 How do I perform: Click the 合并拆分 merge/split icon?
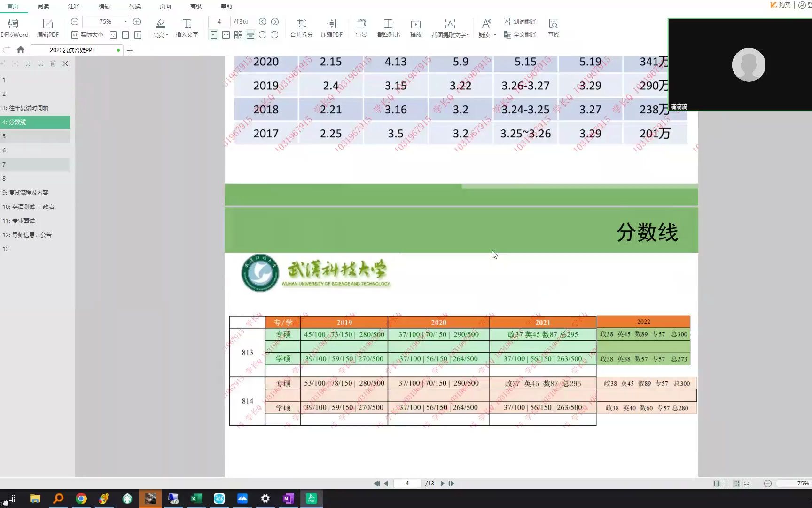(300, 27)
